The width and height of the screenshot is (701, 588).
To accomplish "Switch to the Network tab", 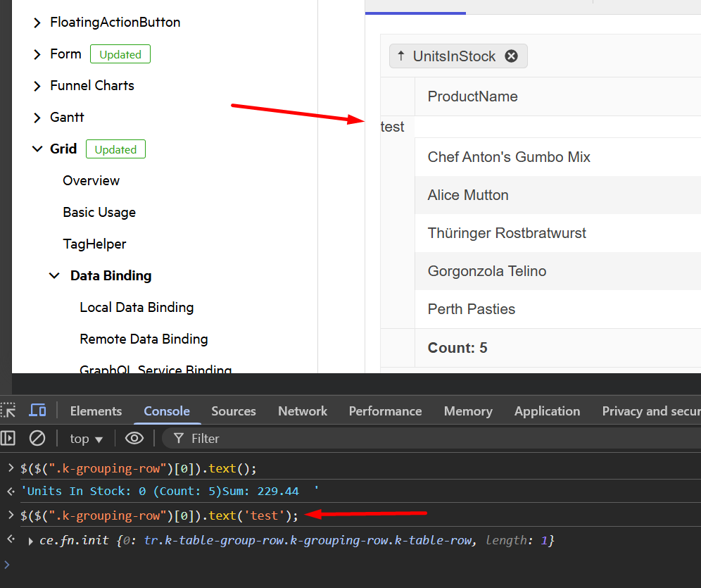I will tap(303, 411).
